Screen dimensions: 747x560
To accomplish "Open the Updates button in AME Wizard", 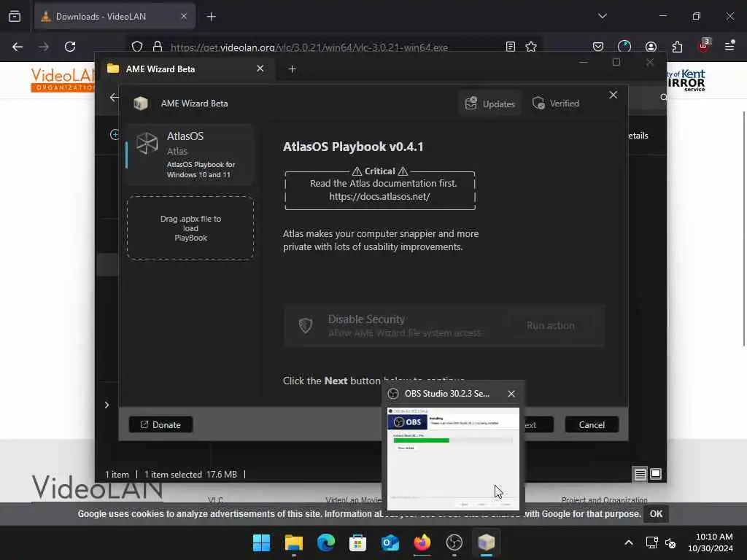I will [490, 104].
